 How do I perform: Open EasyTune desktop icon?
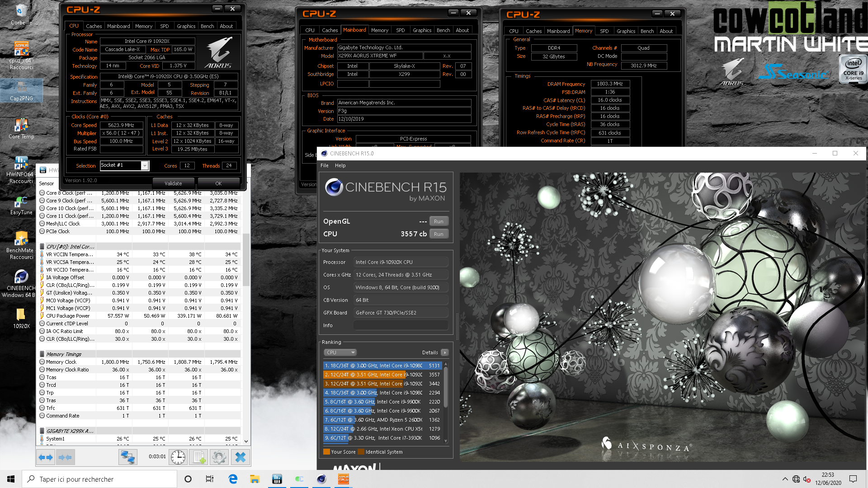(21, 205)
